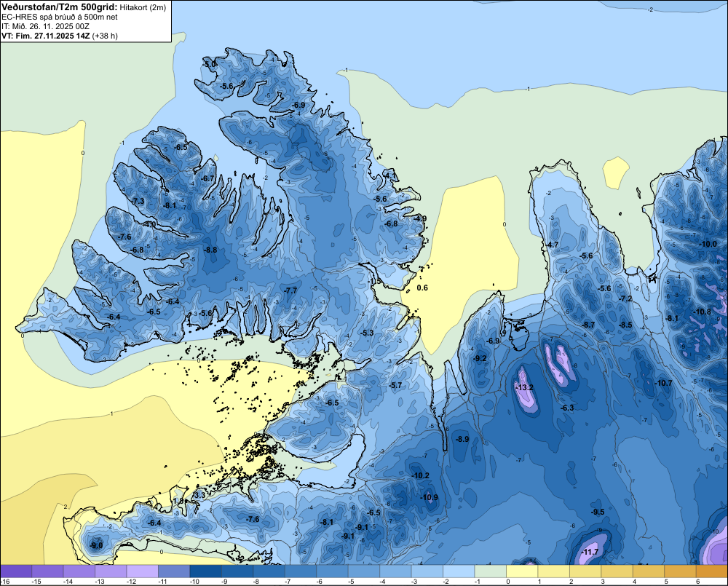
Task: Click the EC-HRES model description line
Action: tap(60, 17)
